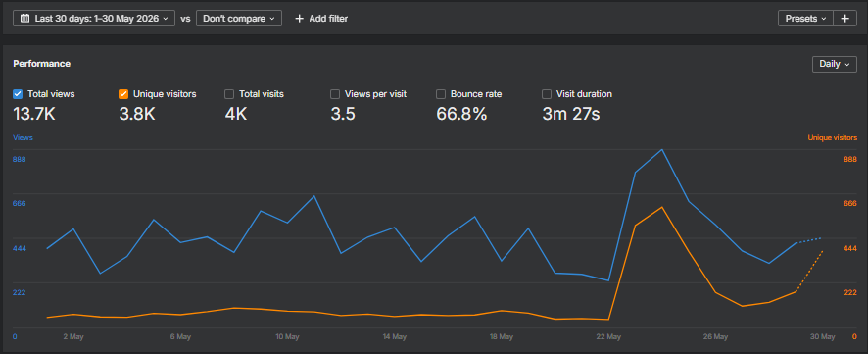This screenshot has height=354, width=868.
Task: Click the 3m 27s visit duration value
Action: (x=571, y=114)
